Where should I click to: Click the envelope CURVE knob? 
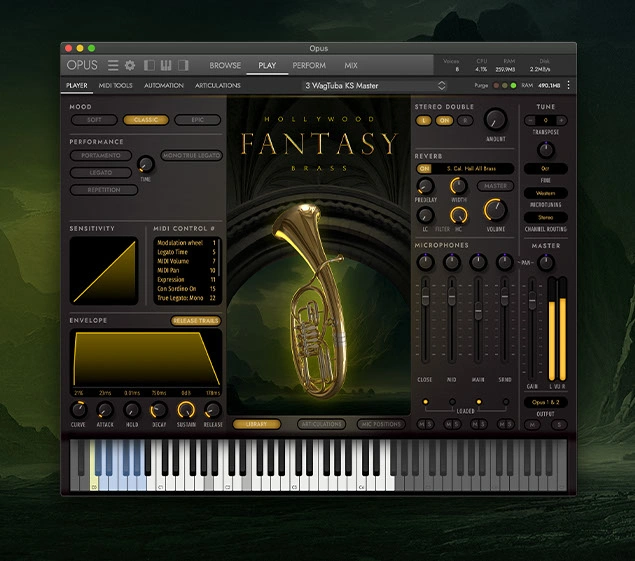point(78,410)
